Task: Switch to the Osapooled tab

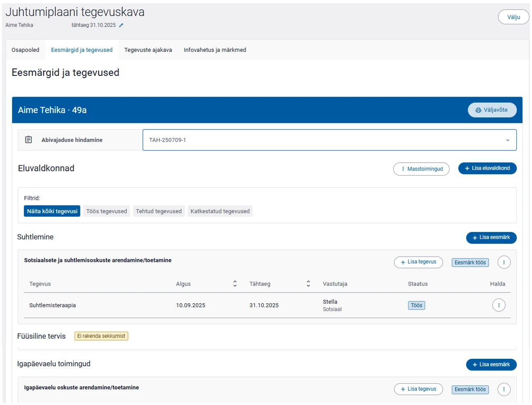Action: click(x=26, y=50)
